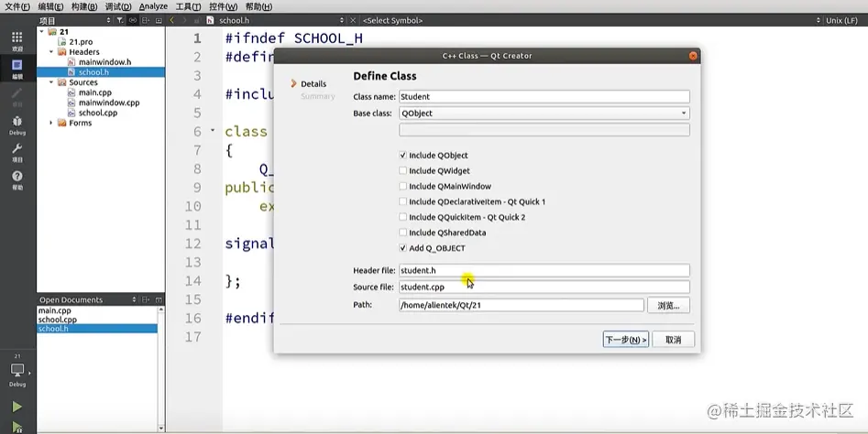
Task: Select mainwindow.h in project tree
Action: (x=104, y=62)
